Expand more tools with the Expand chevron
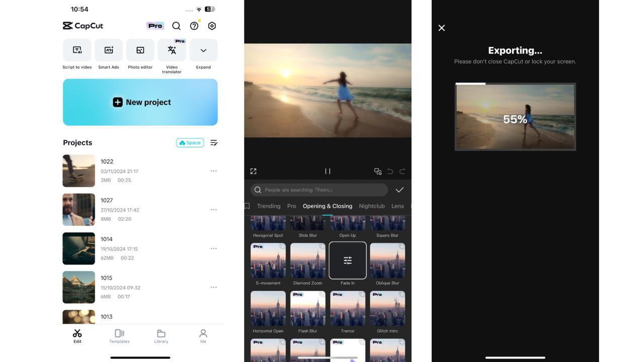 tap(203, 50)
